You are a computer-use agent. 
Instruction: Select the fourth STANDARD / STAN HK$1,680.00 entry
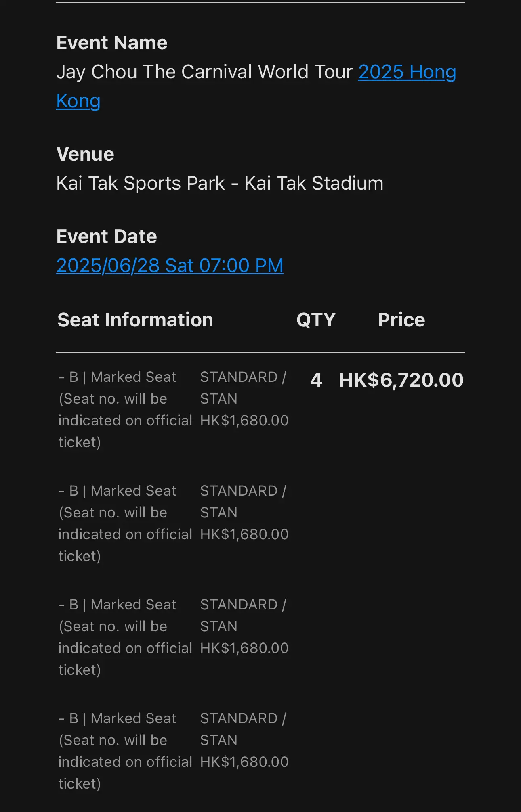pyautogui.click(x=244, y=740)
